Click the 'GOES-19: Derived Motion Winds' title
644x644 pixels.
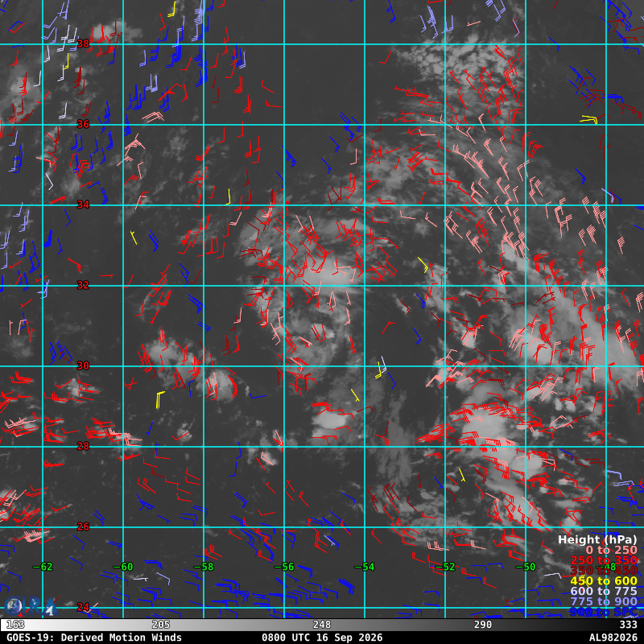pos(94,638)
